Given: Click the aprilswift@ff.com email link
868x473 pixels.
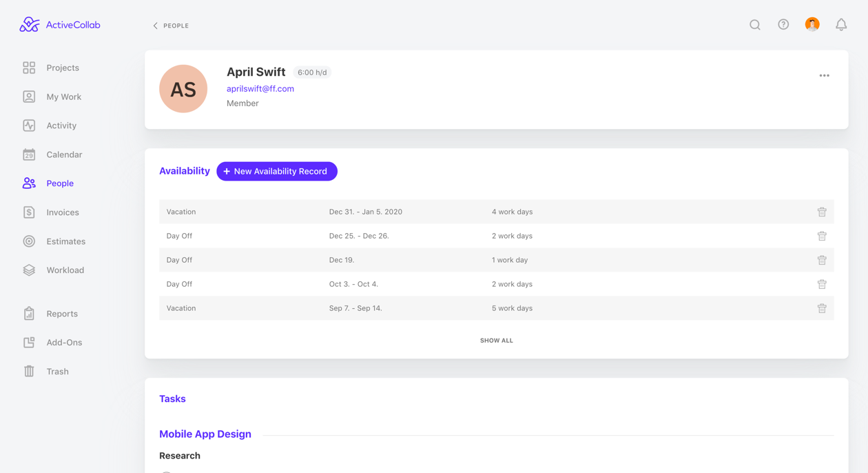Looking at the screenshot, I should coord(260,88).
